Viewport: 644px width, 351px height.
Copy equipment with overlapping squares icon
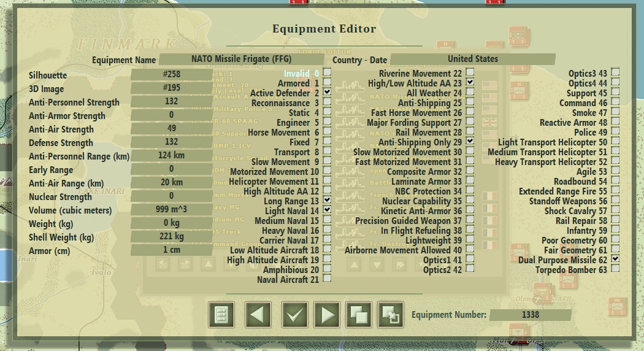coord(359,315)
